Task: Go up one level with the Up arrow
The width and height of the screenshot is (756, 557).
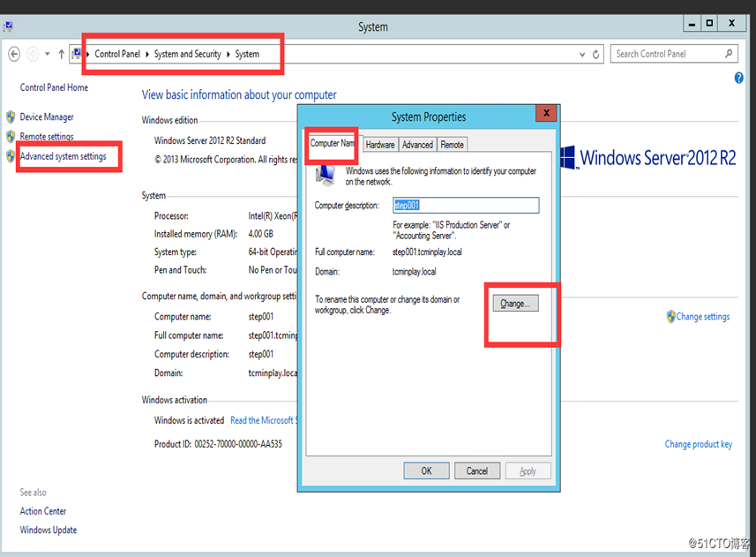Action: 61,54
